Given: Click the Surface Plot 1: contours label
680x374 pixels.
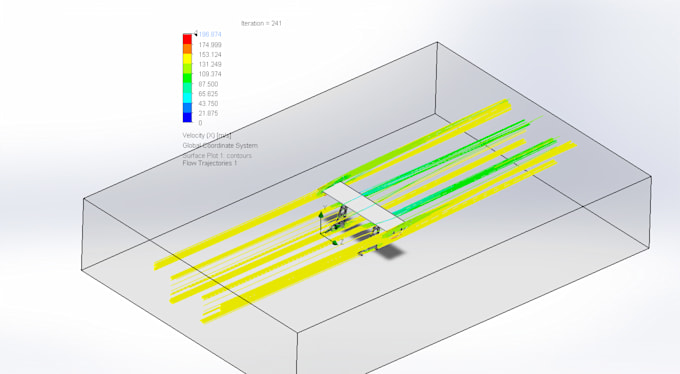Looking at the screenshot, I should point(217,155).
